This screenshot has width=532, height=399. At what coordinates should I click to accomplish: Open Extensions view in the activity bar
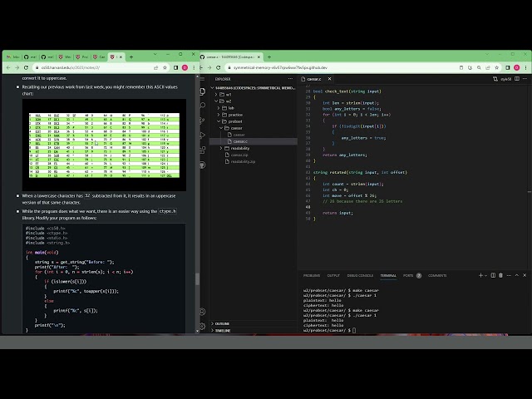[x=203, y=150]
